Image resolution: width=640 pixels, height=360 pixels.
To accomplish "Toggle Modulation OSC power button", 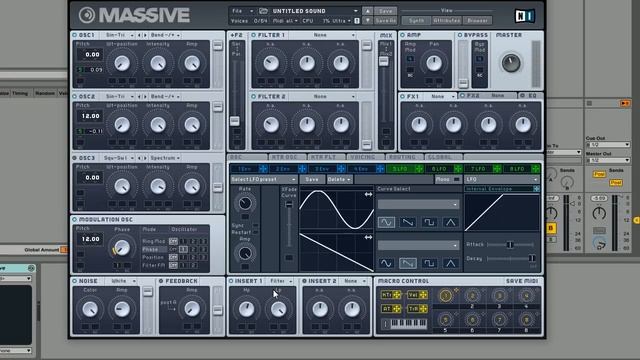I will point(75,220).
